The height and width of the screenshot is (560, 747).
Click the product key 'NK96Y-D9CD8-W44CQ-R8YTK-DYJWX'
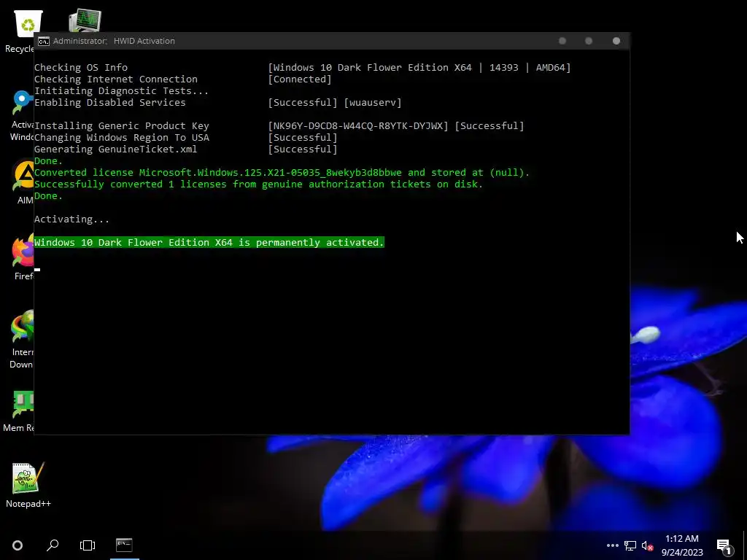coord(357,125)
